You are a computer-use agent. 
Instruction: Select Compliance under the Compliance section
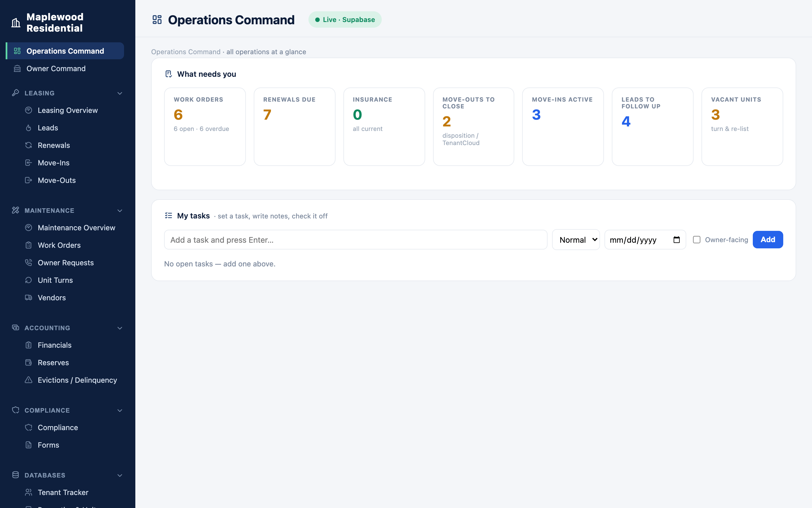[x=70, y=427]
